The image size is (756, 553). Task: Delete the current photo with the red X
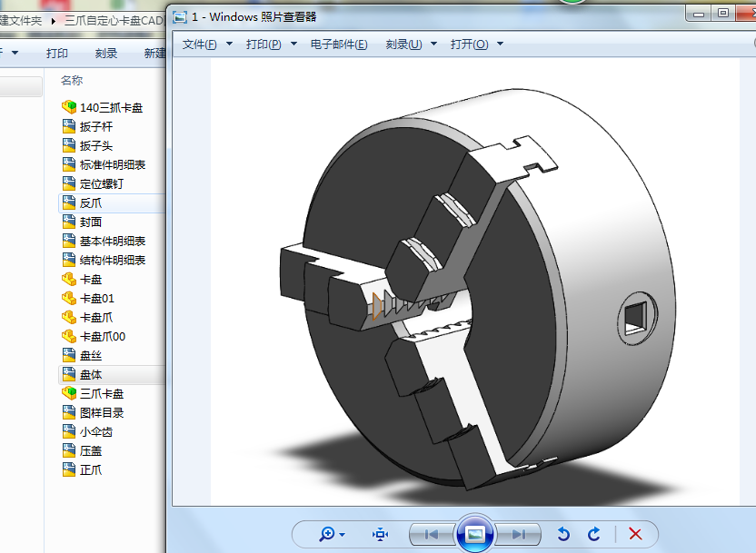point(635,535)
